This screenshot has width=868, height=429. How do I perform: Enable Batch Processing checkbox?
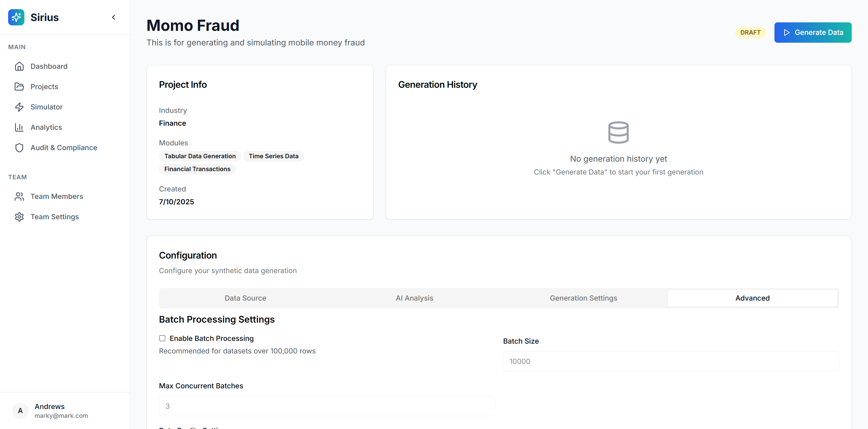(x=162, y=338)
